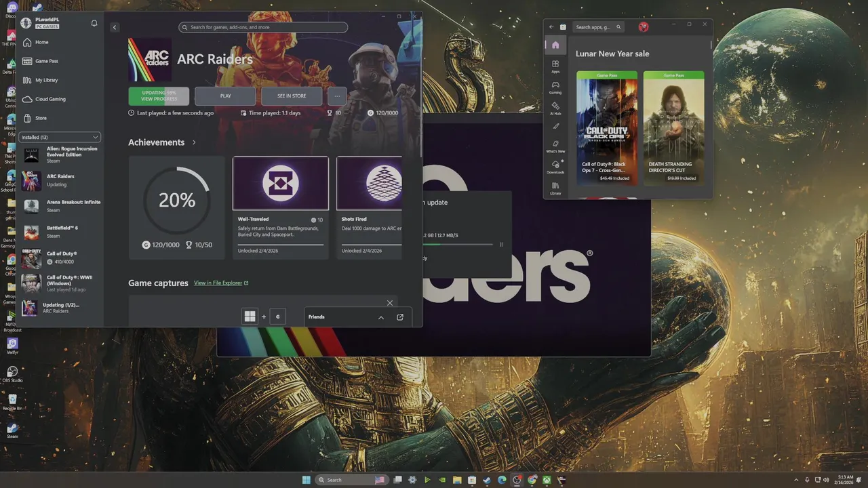
Task: Open Microsoft Store account avatar
Action: (644, 27)
